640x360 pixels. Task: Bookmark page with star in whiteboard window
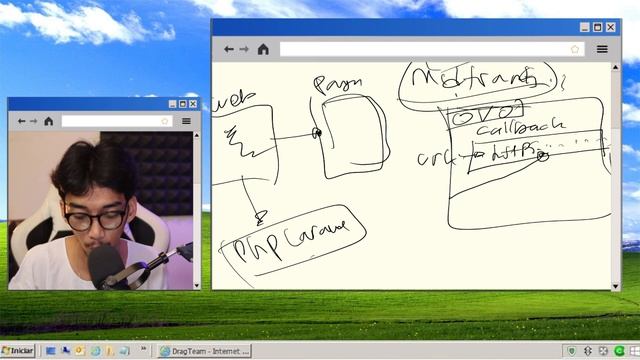575,49
